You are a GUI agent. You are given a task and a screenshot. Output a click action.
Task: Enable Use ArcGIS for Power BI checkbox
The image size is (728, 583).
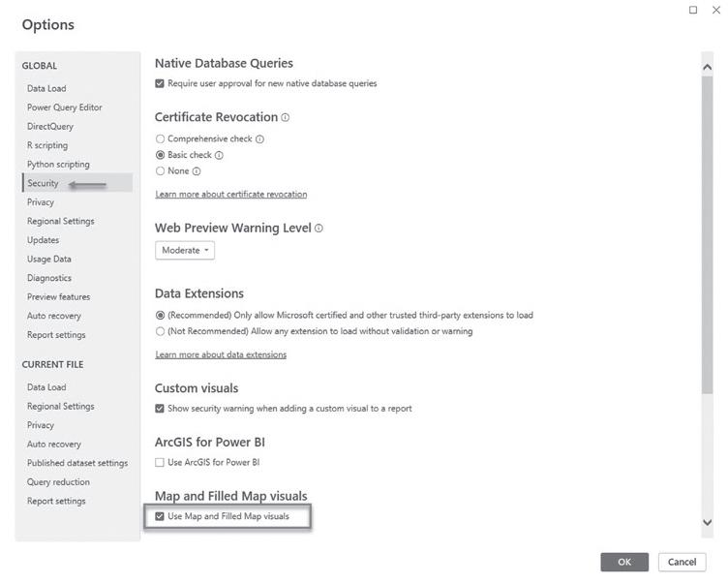click(160, 462)
